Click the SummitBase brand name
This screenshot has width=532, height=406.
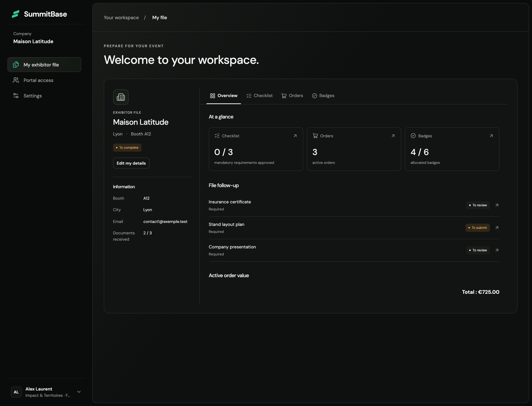click(45, 14)
